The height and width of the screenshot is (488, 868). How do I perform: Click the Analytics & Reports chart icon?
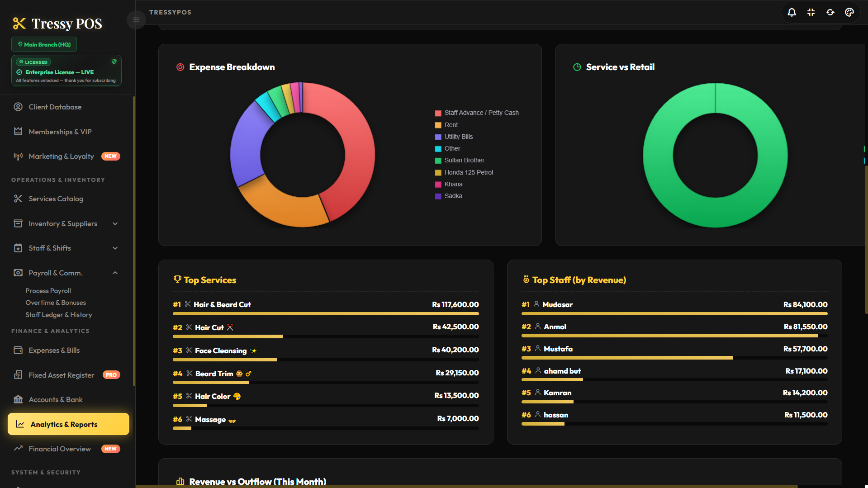click(20, 424)
